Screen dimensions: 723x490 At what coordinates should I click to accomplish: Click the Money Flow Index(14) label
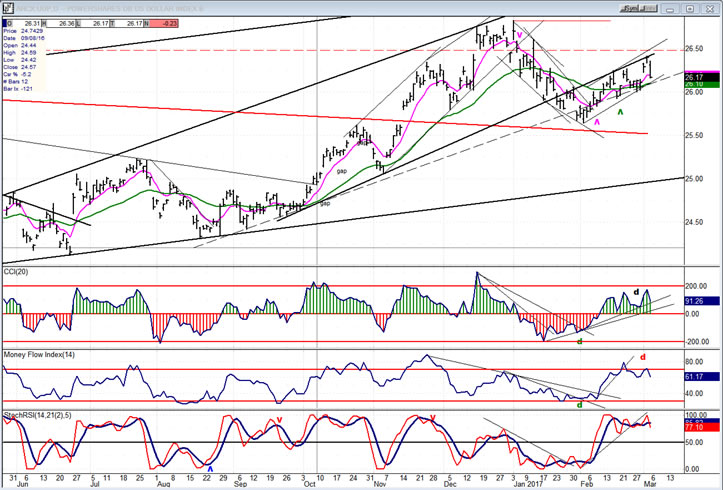(x=38, y=356)
